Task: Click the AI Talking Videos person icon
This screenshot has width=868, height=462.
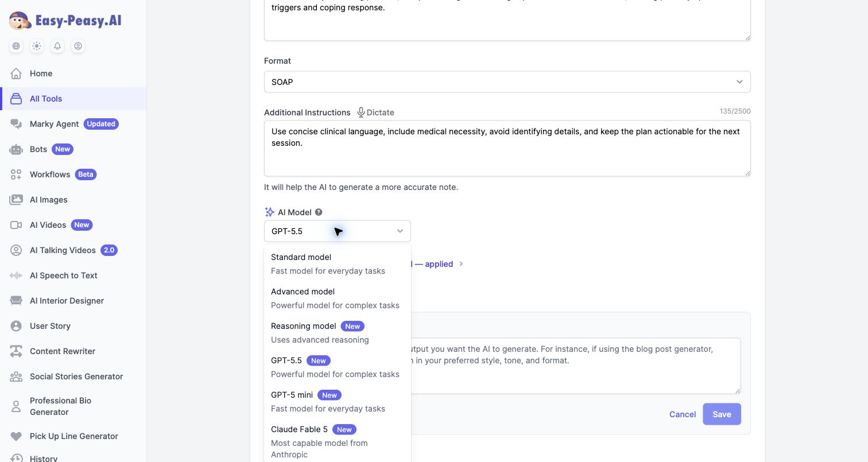Action: [x=16, y=250]
